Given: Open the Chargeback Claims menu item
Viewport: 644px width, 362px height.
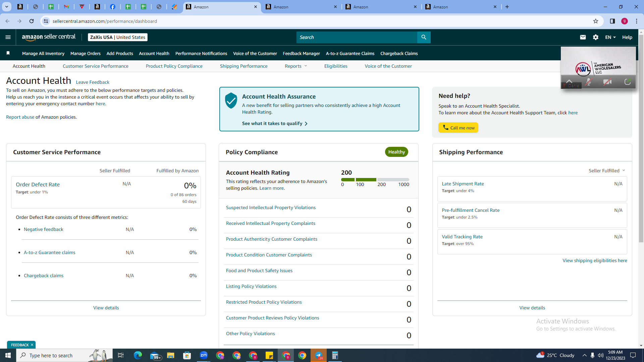Looking at the screenshot, I should tap(399, 53).
